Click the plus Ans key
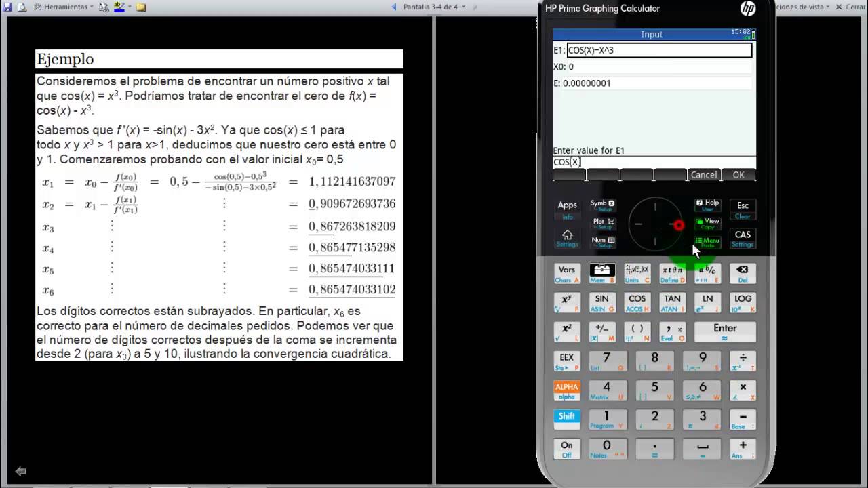This screenshot has width=868, height=488. tap(743, 448)
